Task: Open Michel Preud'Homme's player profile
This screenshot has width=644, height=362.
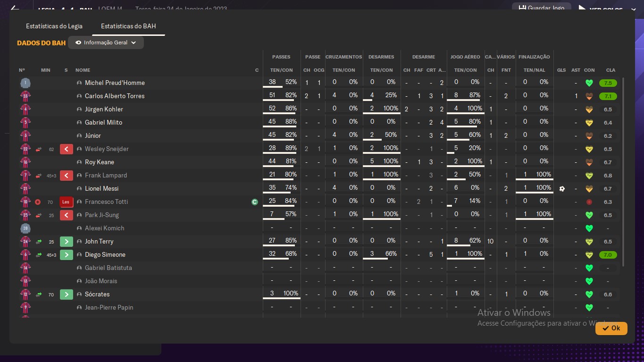Action: (x=115, y=83)
